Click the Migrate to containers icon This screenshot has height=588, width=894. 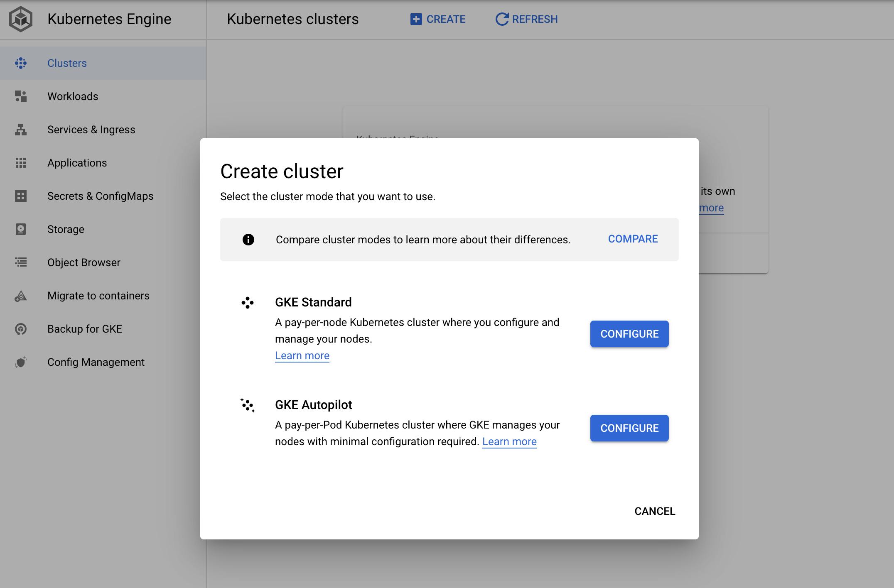click(x=21, y=296)
